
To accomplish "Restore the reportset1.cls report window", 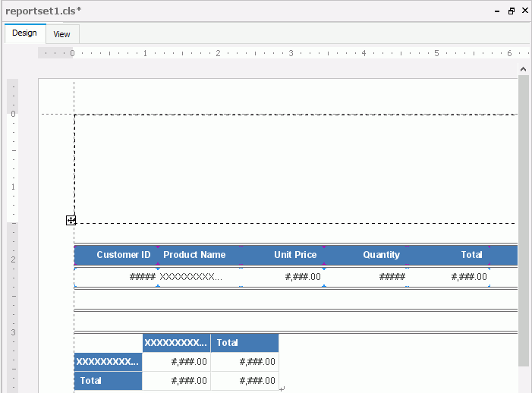I will [x=511, y=11].
